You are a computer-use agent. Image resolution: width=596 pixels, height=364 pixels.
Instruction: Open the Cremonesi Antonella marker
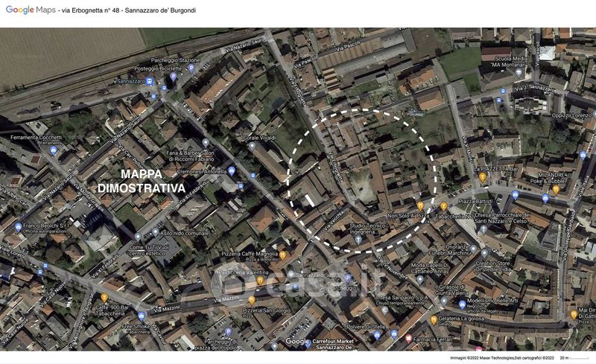(x=231, y=171)
